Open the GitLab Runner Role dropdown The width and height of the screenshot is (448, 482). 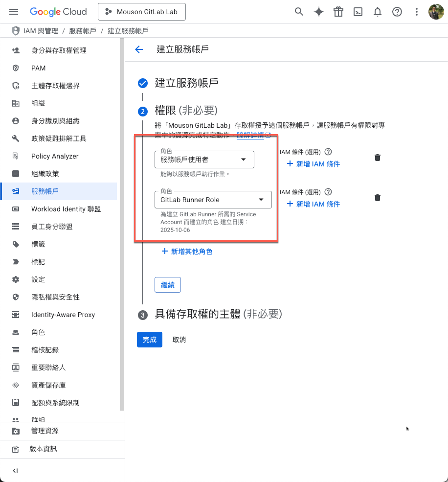pos(213,200)
